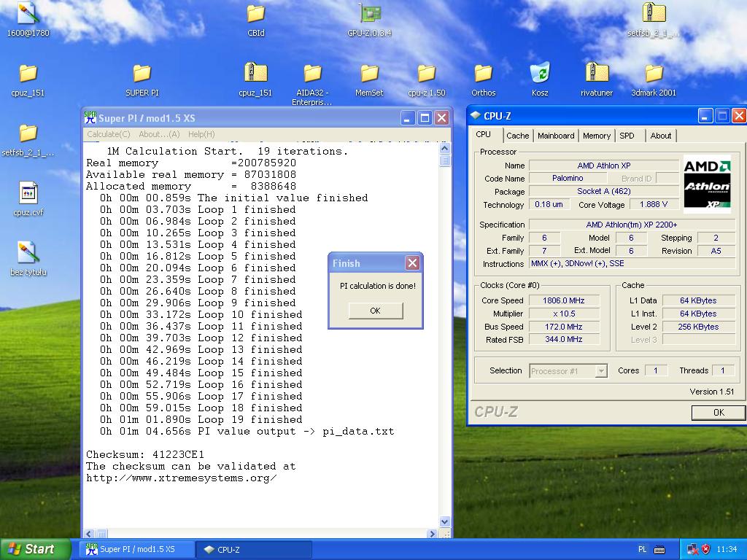Click the Specification AMD Athlon(tm) XP 2200+ field
Image resolution: width=747 pixels, height=560 pixels.
[x=632, y=225]
